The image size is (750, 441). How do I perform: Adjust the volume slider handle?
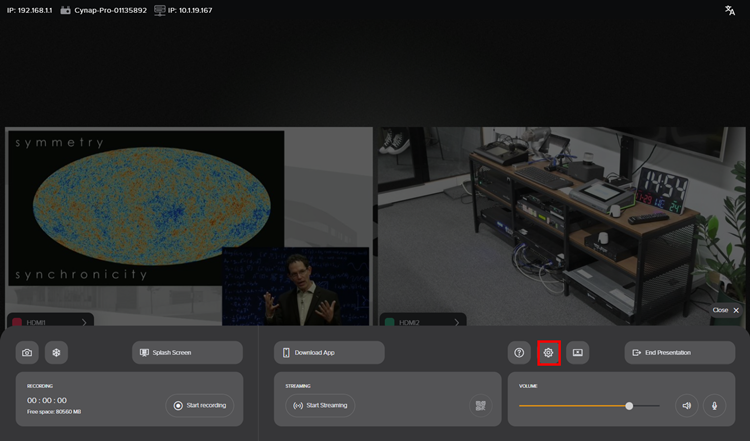(629, 406)
